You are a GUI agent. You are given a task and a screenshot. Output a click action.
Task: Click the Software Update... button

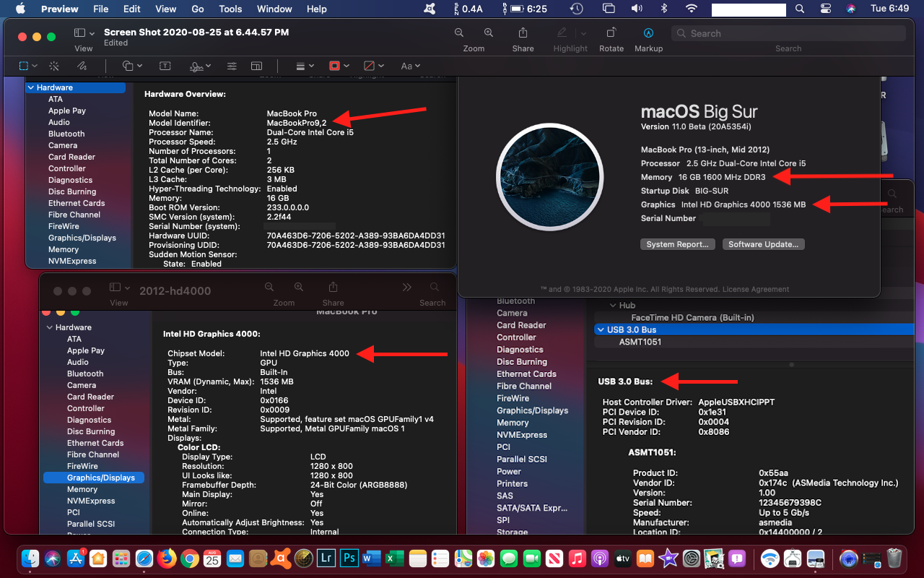pos(763,244)
